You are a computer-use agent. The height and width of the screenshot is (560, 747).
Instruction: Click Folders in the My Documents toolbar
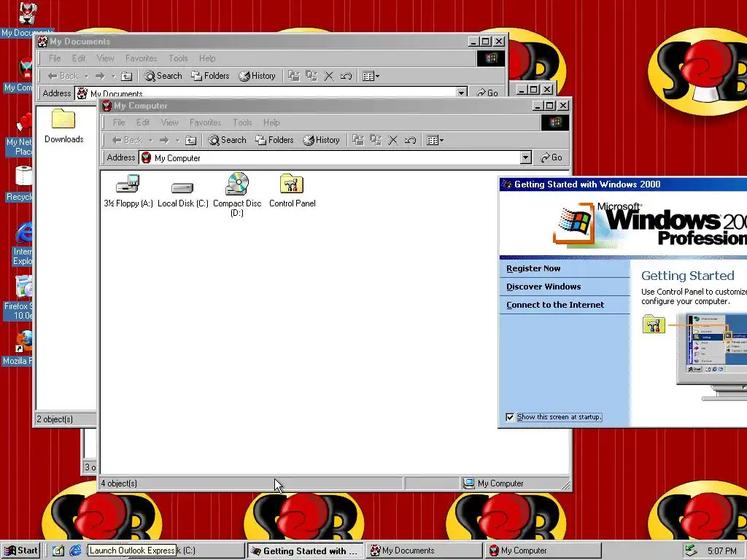pyautogui.click(x=210, y=76)
